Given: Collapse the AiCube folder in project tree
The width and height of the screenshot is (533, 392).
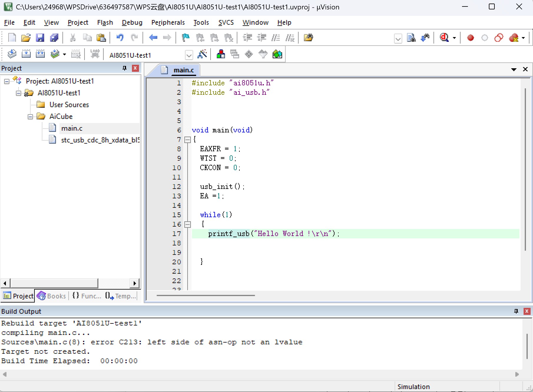Looking at the screenshot, I should click(x=30, y=117).
